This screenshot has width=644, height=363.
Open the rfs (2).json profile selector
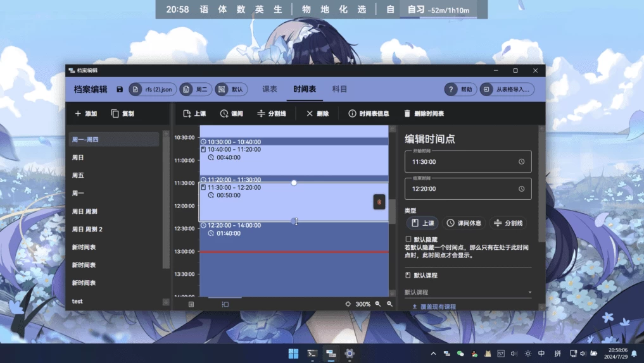tap(153, 90)
